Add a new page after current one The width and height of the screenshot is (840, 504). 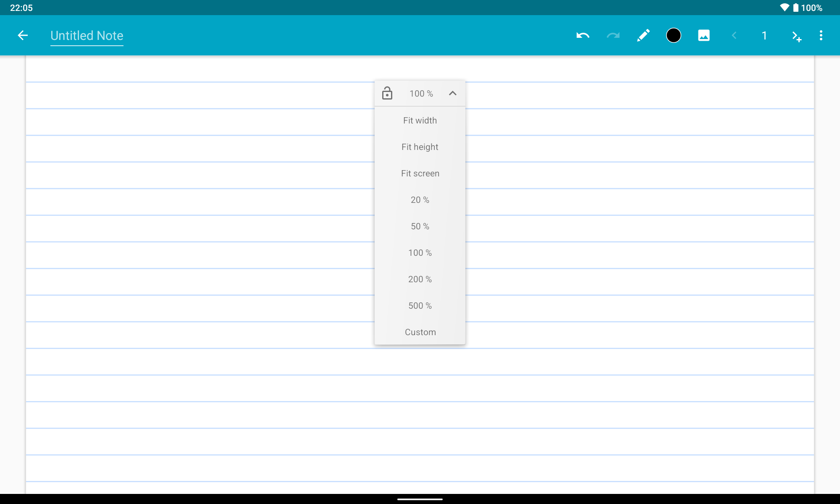[x=796, y=35]
